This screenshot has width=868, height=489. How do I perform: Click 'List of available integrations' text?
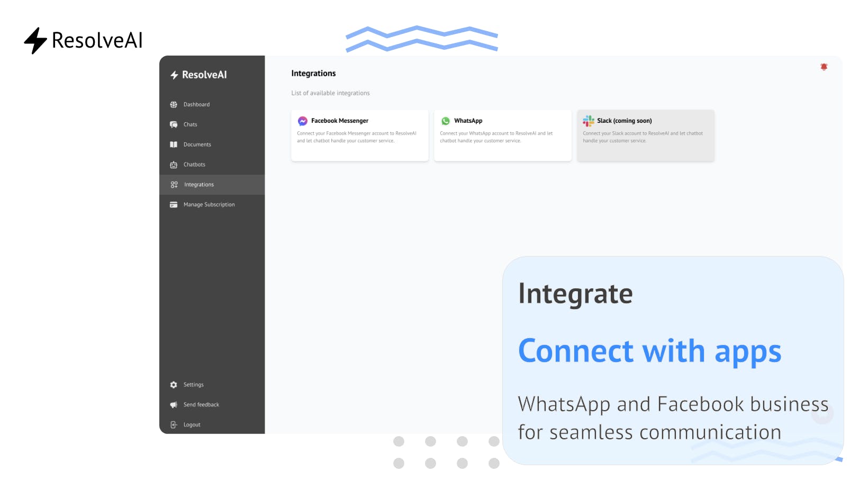[x=330, y=93]
